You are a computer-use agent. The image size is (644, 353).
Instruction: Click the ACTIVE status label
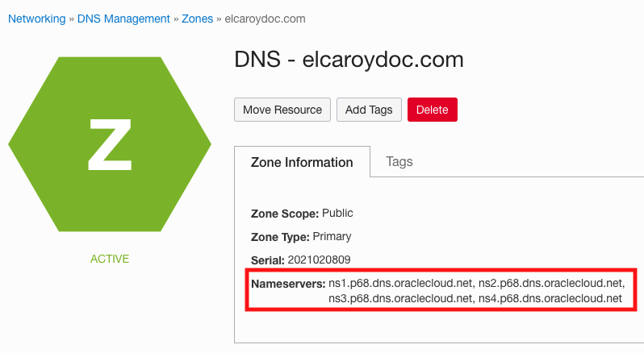110,259
